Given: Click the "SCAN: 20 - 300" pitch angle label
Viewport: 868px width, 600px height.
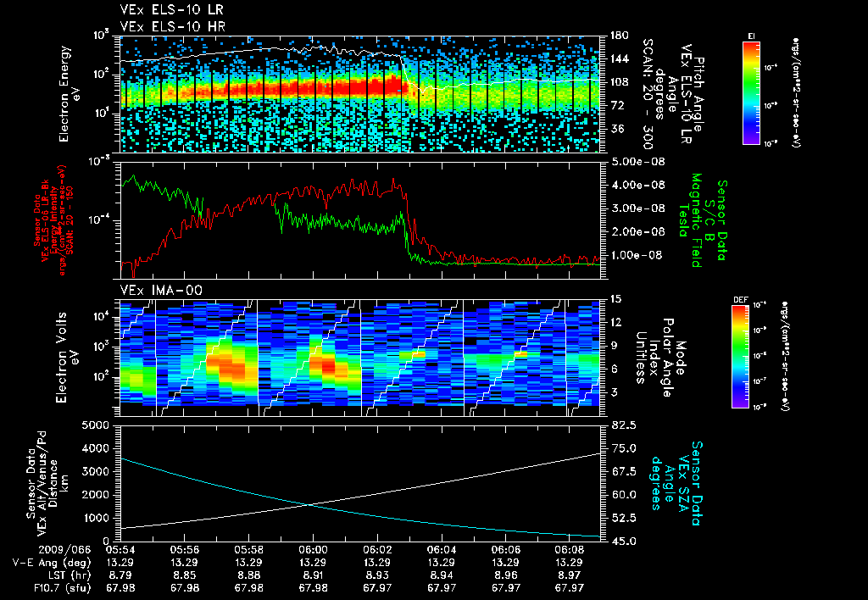Looking at the screenshot, I should coord(647,94).
